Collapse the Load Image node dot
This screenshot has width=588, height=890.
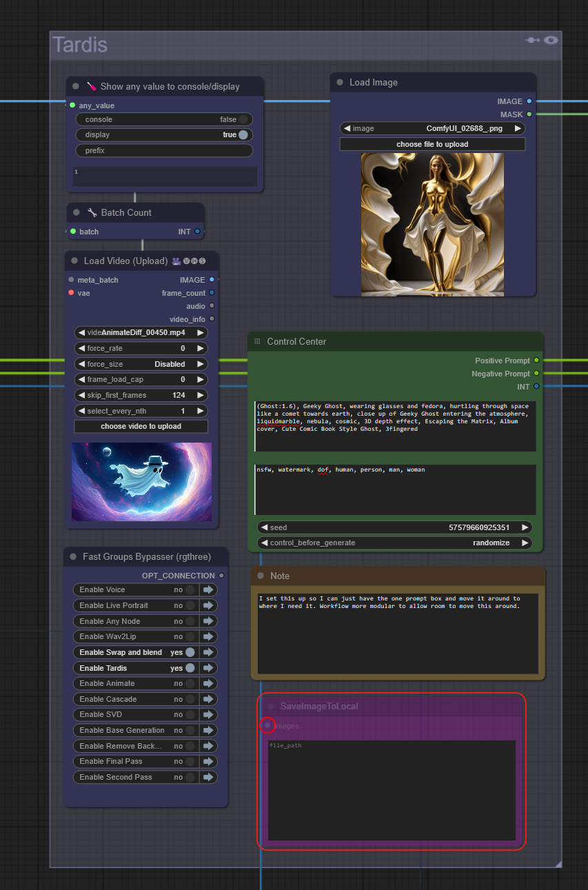pyautogui.click(x=340, y=83)
